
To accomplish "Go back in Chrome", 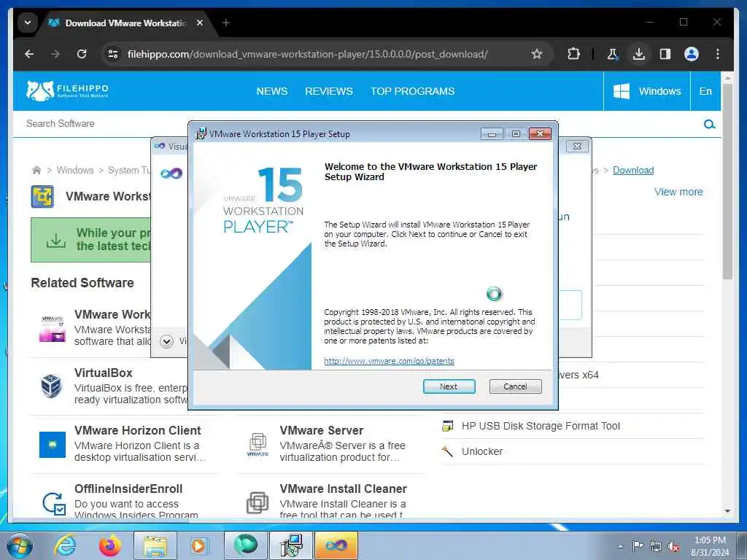I will click(x=29, y=54).
